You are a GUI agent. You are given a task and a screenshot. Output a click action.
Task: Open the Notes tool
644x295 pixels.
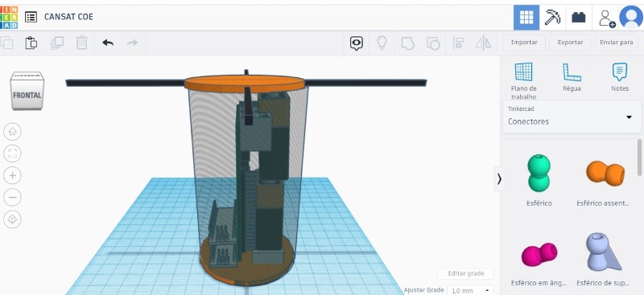click(620, 77)
